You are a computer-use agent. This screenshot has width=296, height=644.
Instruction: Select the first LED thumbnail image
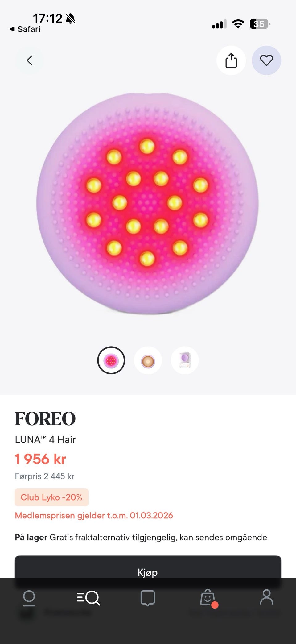click(x=111, y=360)
